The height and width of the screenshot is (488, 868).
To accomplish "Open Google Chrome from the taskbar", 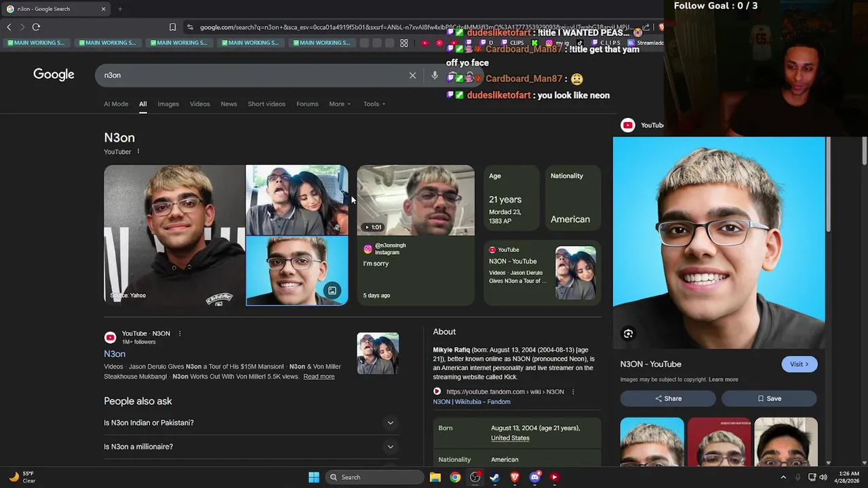I will click(455, 477).
